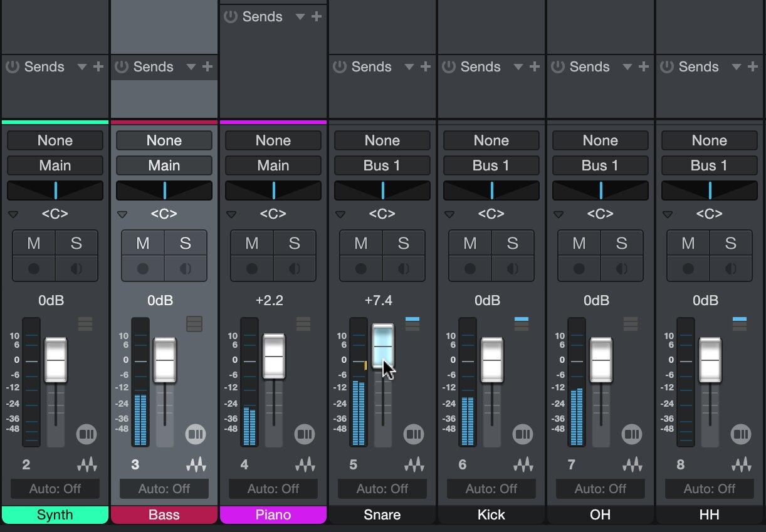The height and width of the screenshot is (532, 766).
Task: Click the Piano pan slider
Action: 273,190
